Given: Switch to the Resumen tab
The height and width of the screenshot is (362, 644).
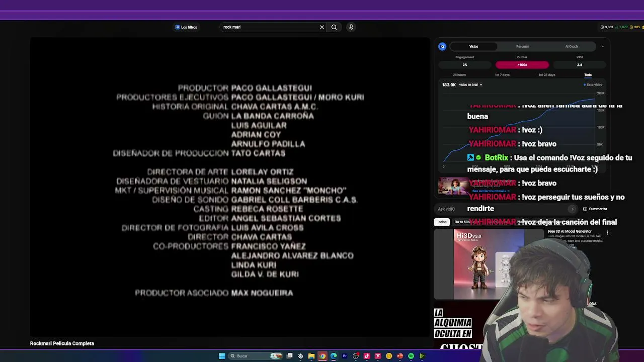Looking at the screenshot, I should 522,46.
